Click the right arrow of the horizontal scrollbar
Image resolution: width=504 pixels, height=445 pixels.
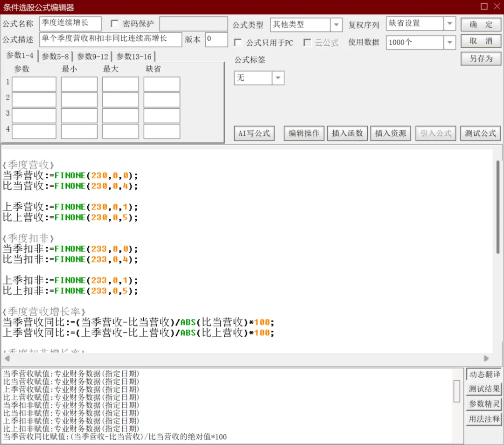[486, 358]
